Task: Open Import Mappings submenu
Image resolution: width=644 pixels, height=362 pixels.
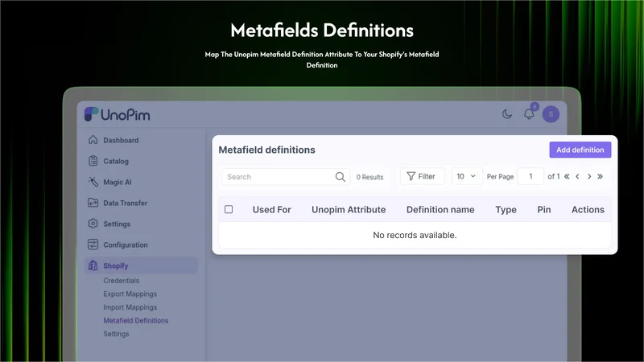Action: click(130, 307)
